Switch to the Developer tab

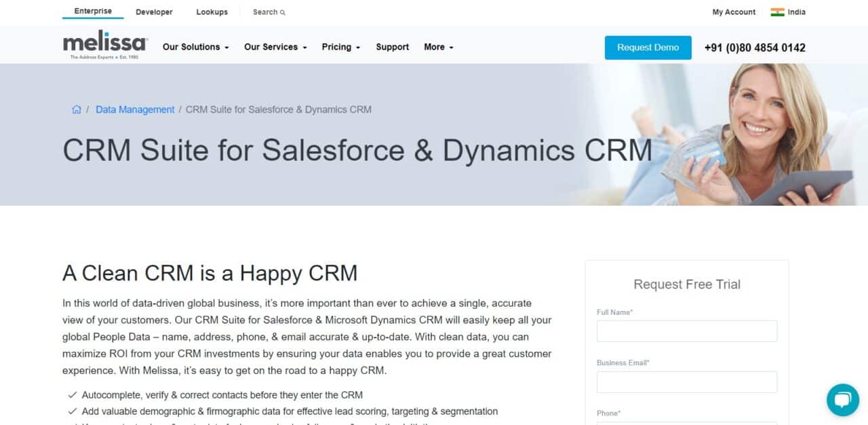154,12
